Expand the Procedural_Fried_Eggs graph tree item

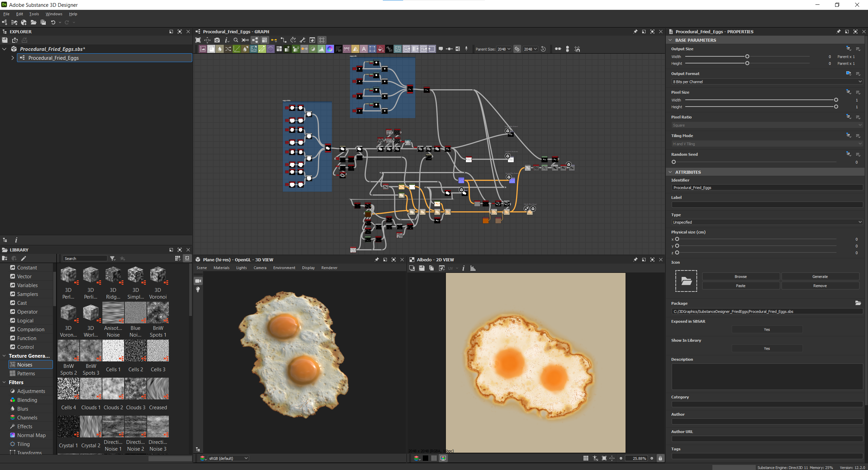[x=13, y=58]
